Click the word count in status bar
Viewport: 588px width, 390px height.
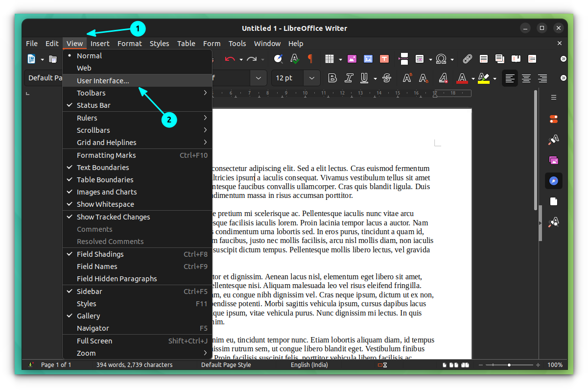pyautogui.click(x=135, y=365)
